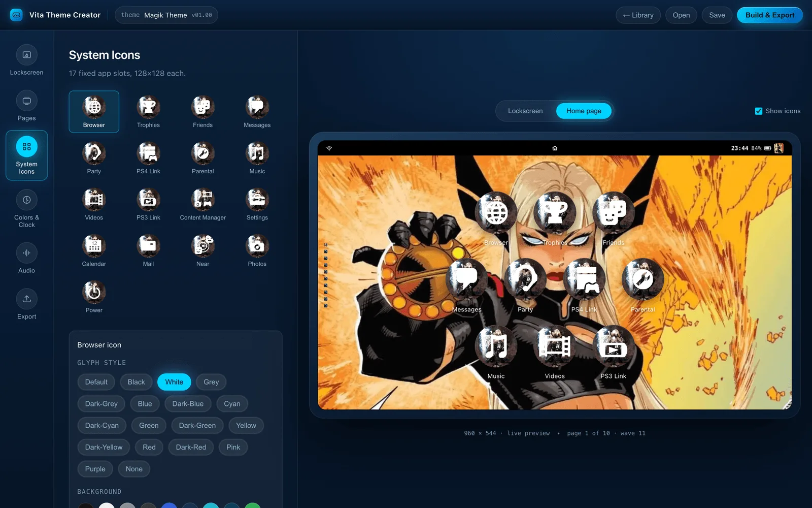Click the Save button

tap(717, 15)
